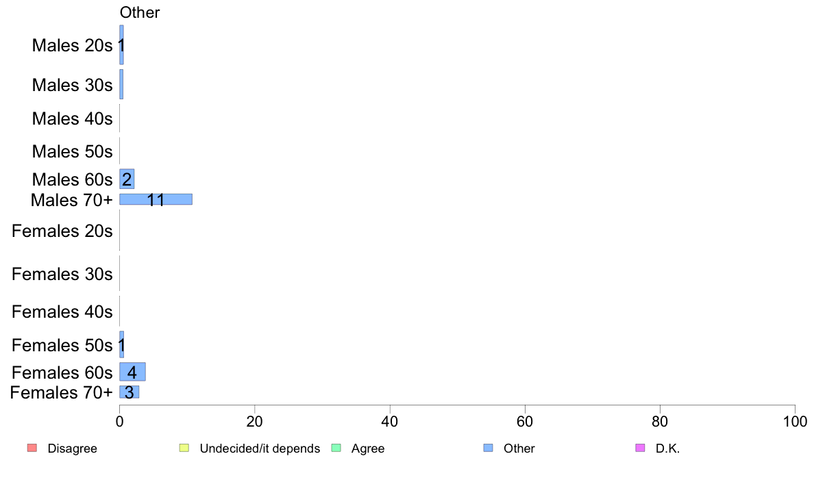The image size is (814, 504).
Task: Select the Females 70+ bar labeled 3
Action: (129, 392)
